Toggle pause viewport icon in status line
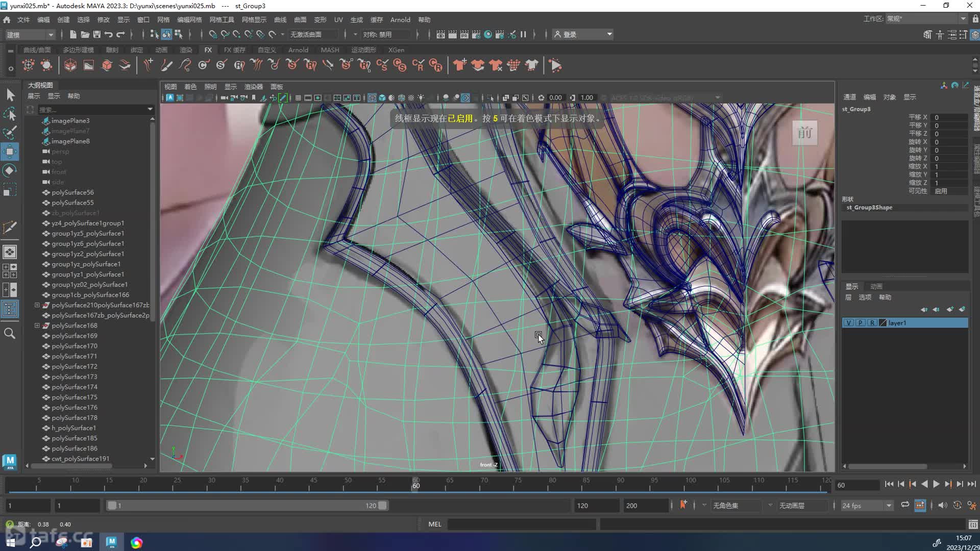The image size is (980, 551). [x=523, y=34]
